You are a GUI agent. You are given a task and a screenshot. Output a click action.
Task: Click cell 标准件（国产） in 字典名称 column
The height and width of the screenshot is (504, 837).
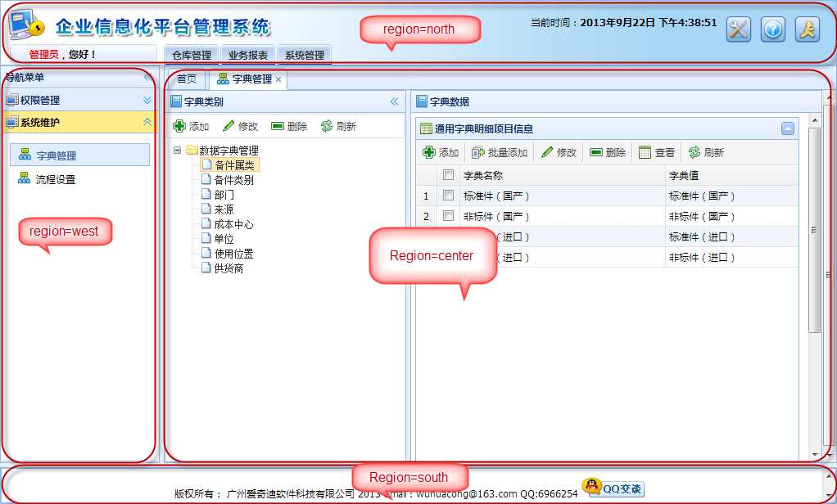(562, 196)
